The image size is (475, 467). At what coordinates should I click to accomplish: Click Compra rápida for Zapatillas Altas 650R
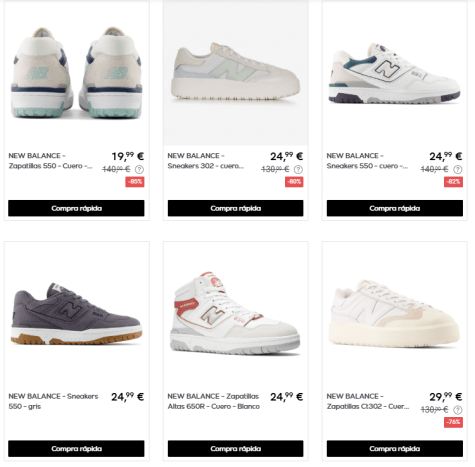point(235,449)
